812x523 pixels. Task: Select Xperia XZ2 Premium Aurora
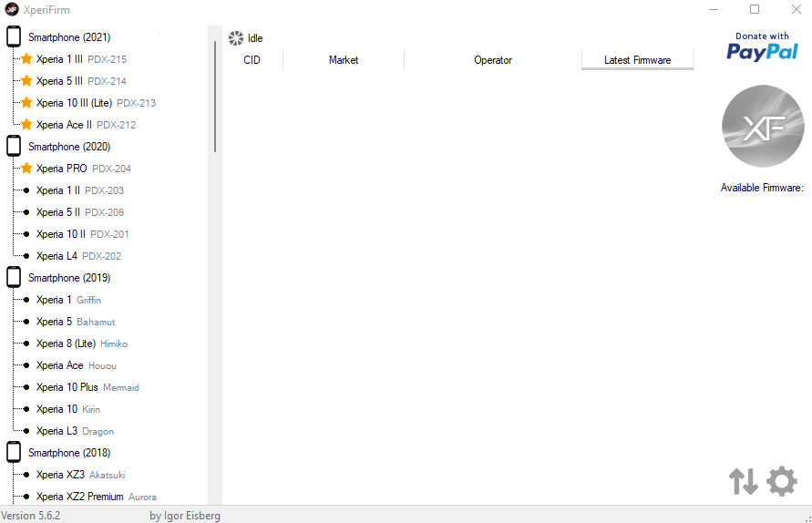click(97, 497)
